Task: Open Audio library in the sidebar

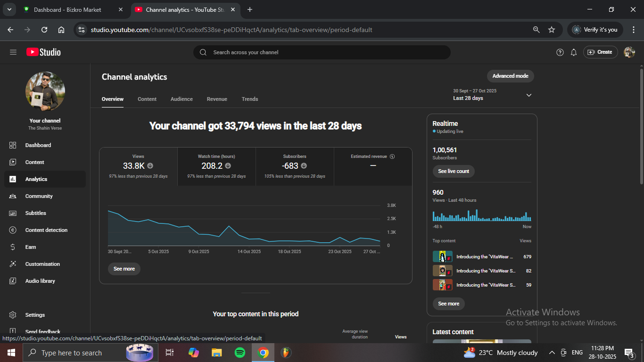Action: click(x=40, y=281)
